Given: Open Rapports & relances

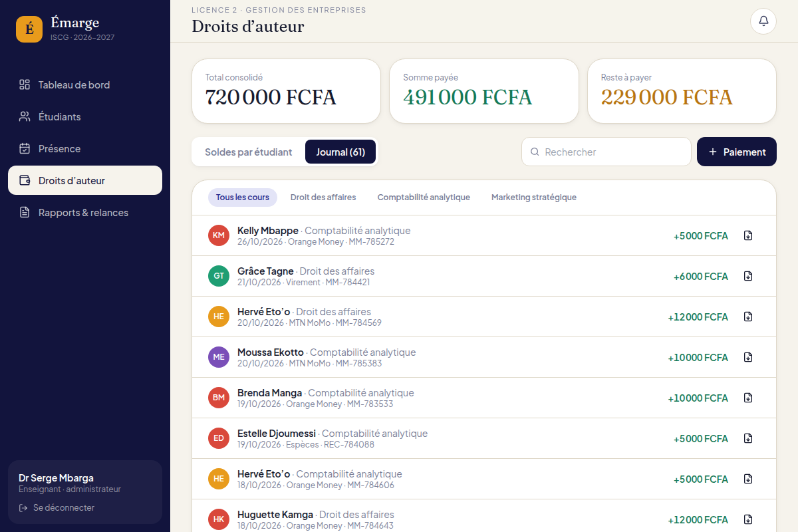Looking at the screenshot, I should click(x=85, y=212).
